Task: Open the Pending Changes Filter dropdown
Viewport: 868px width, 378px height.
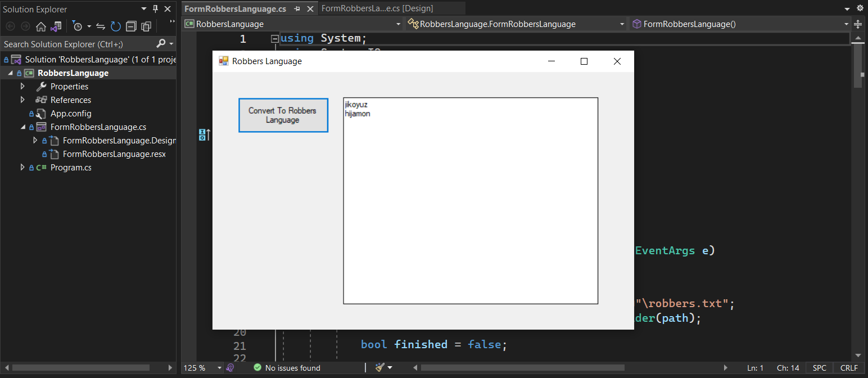Action: pos(89,26)
